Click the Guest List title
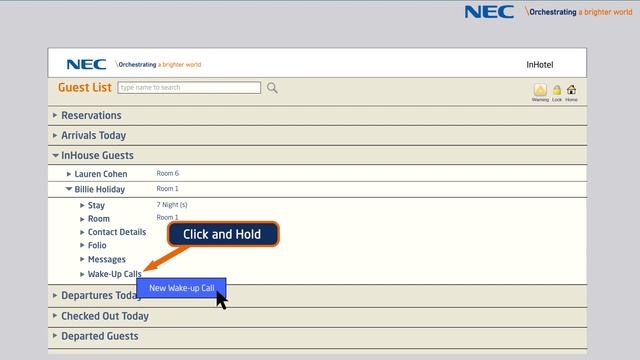This screenshot has height=360, width=640. [x=84, y=87]
